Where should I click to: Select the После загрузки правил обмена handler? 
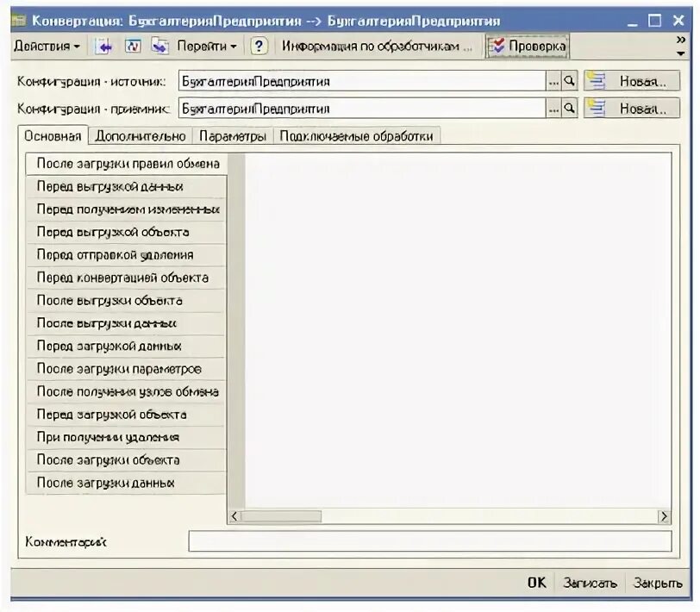[127, 164]
